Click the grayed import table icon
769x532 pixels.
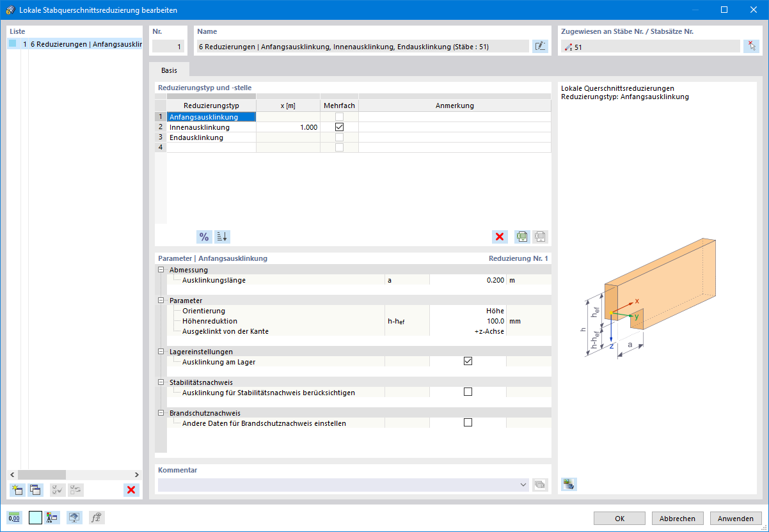(540, 237)
